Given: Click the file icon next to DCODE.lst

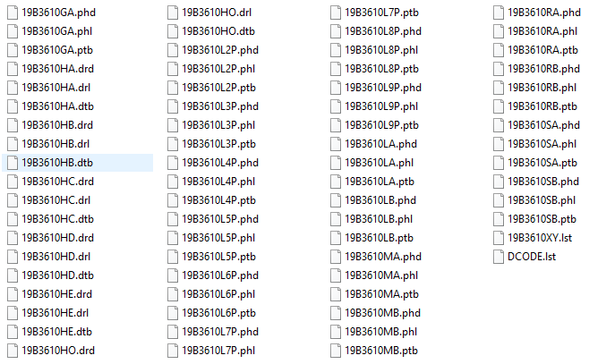Looking at the screenshot, I should point(499,257).
